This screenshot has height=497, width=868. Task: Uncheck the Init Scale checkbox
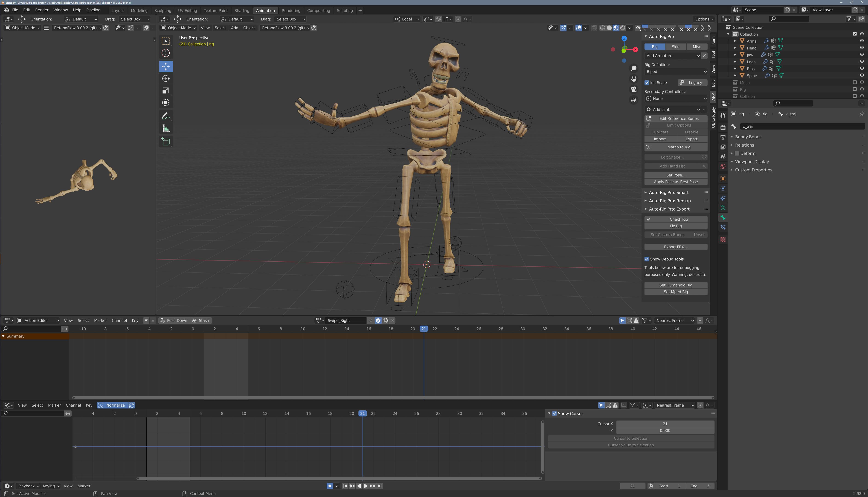[x=647, y=83]
